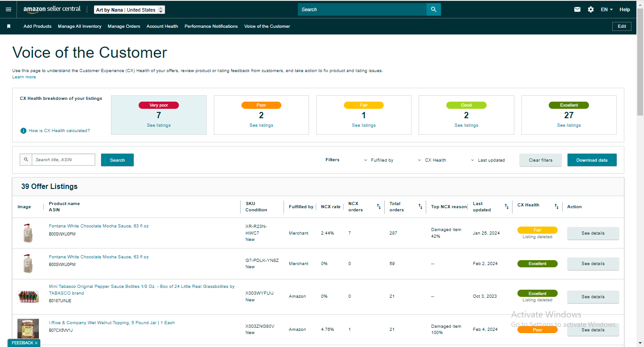Image resolution: width=644 pixels, height=347 pixels.
Task: Open How is CX Health calculated link
Action: pos(59,131)
